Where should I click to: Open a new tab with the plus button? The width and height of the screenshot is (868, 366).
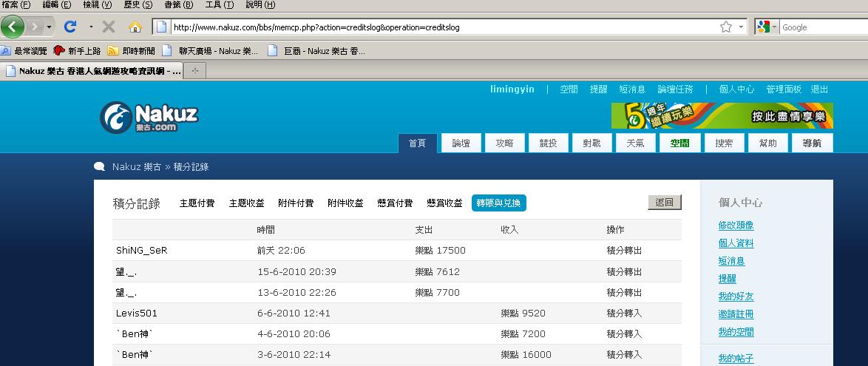[194, 71]
